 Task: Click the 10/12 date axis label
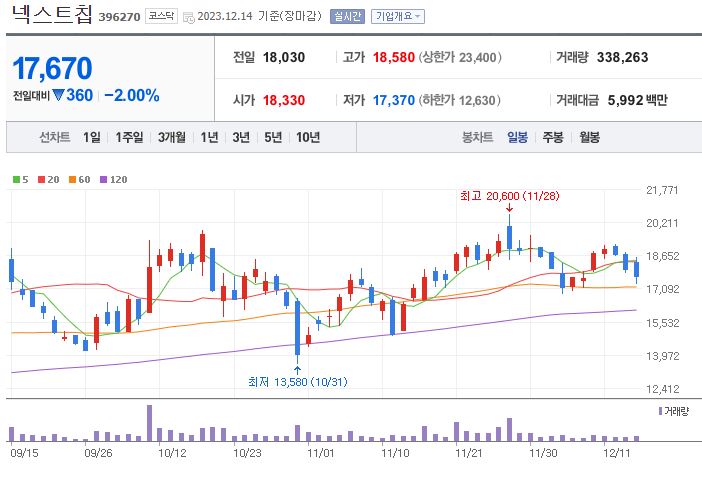click(172, 453)
